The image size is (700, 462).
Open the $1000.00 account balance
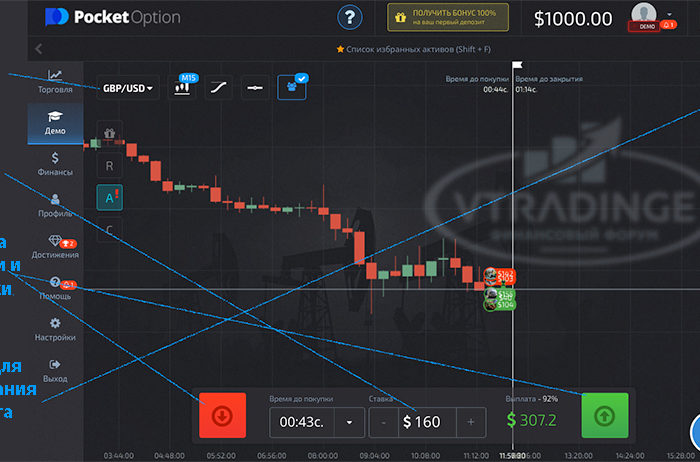[x=573, y=19]
